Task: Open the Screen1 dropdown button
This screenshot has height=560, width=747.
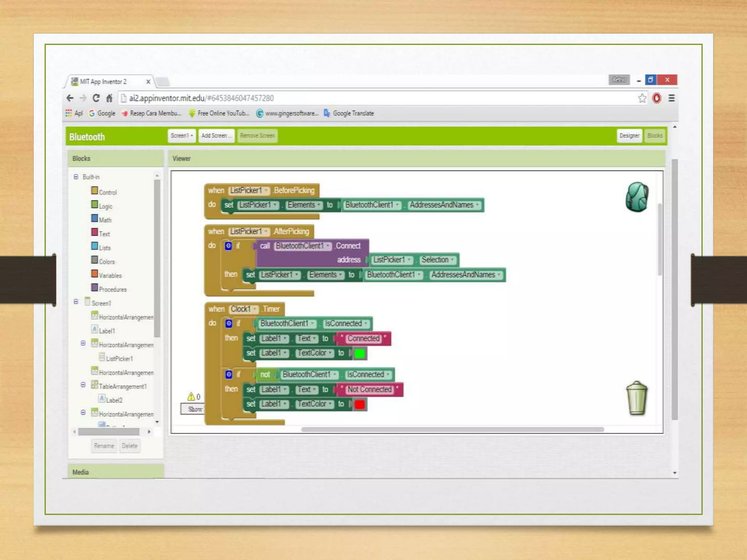Action: pos(182,136)
